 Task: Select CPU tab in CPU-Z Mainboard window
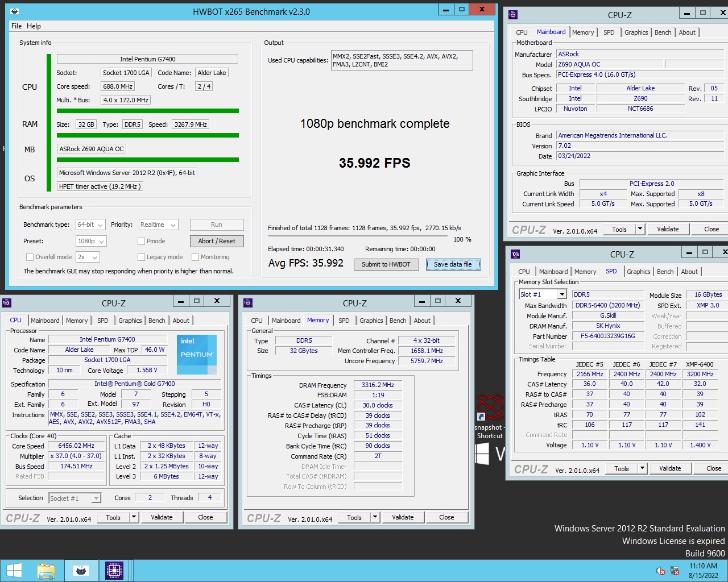click(522, 32)
